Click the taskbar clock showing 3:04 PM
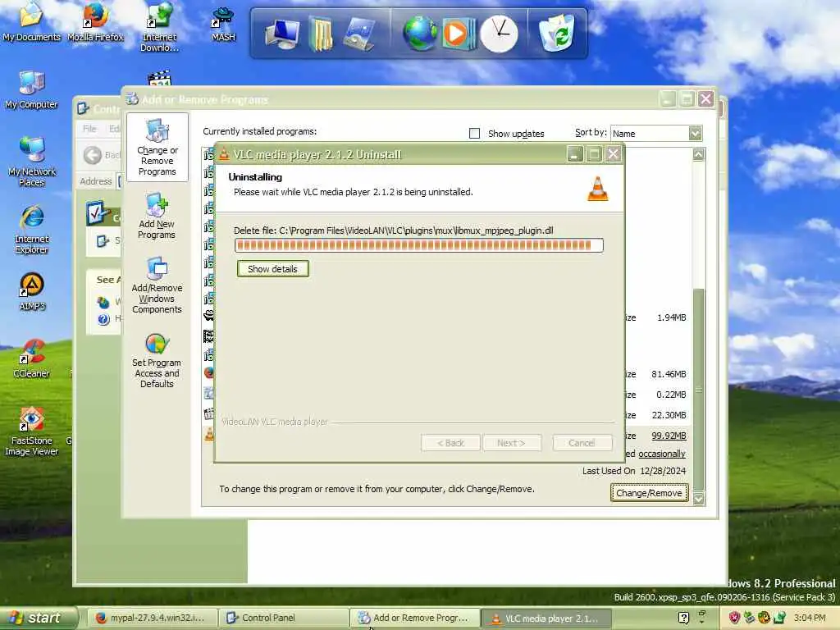This screenshot has width=840, height=630. point(810,618)
